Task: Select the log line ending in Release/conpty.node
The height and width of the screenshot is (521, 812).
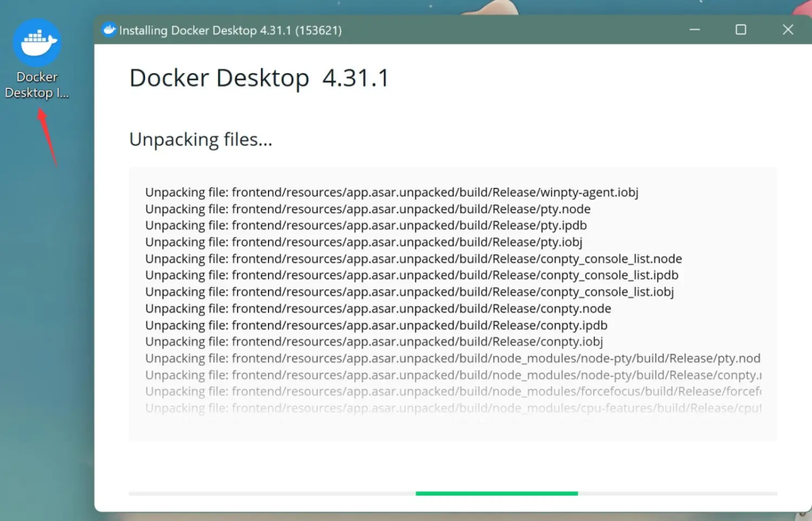Action: click(x=378, y=308)
